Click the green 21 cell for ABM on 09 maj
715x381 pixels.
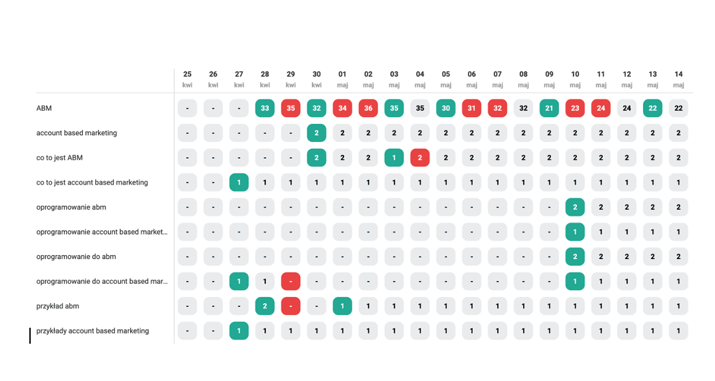point(549,108)
